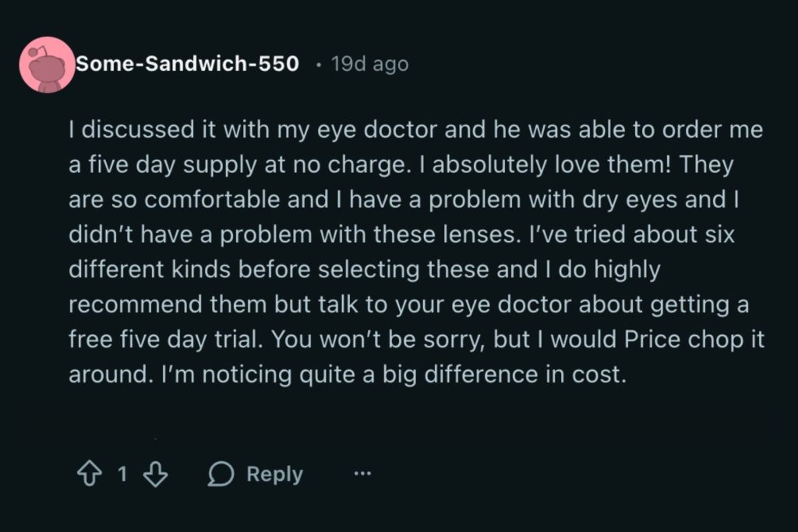Click the capitalized word 'Price' in comment
The height and width of the screenshot is (532, 798).
(x=651, y=340)
